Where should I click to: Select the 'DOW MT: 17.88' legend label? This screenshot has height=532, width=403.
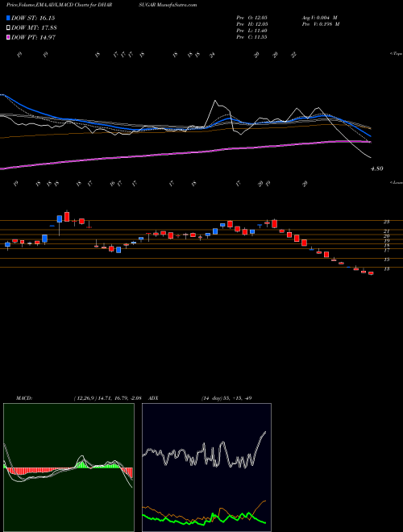pyautogui.click(x=34, y=28)
